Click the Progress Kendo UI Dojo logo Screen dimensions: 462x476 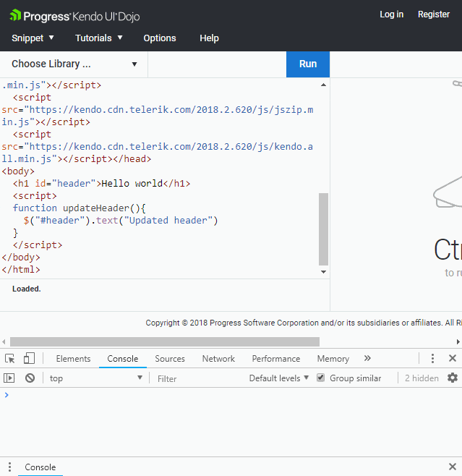point(74,16)
